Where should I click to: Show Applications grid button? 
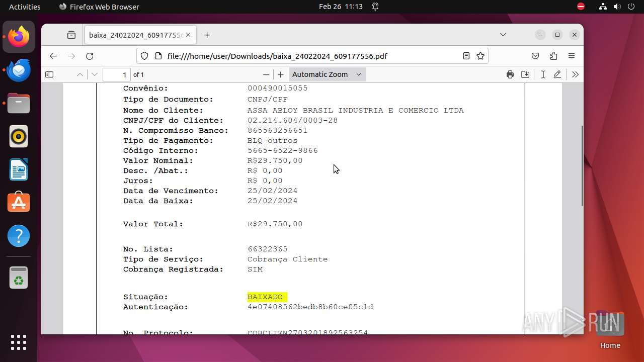(x=19, y=342)
